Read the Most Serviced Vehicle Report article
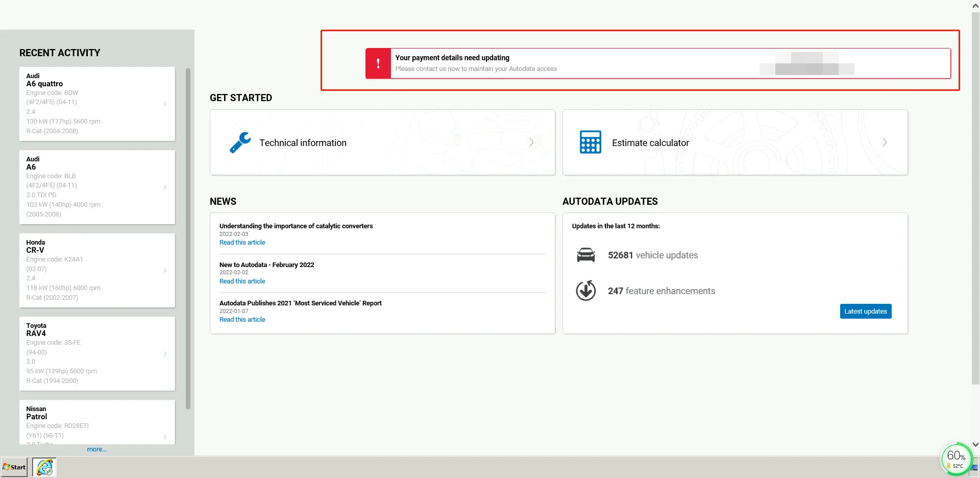The width and height of the screenshot is (980, 478). coord(242,320)
